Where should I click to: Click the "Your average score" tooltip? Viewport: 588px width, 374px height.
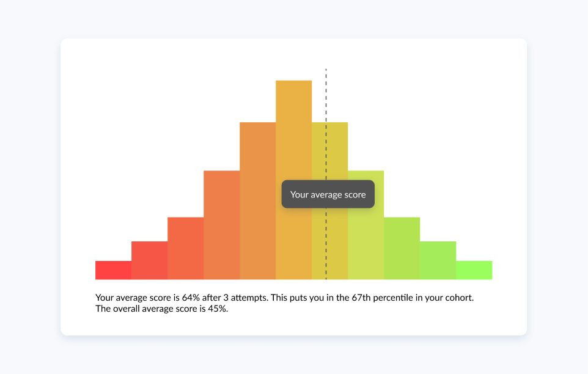coord(328,194)
